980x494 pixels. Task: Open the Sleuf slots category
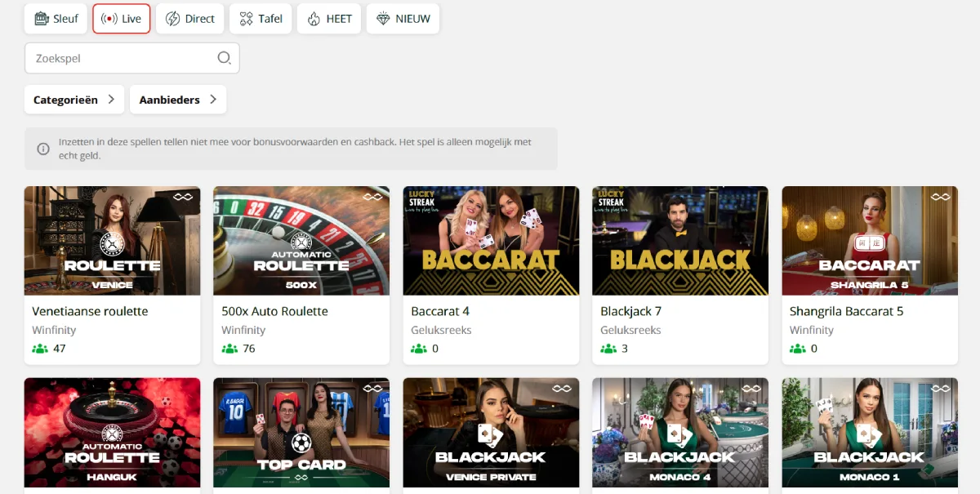tap(56, 19)
